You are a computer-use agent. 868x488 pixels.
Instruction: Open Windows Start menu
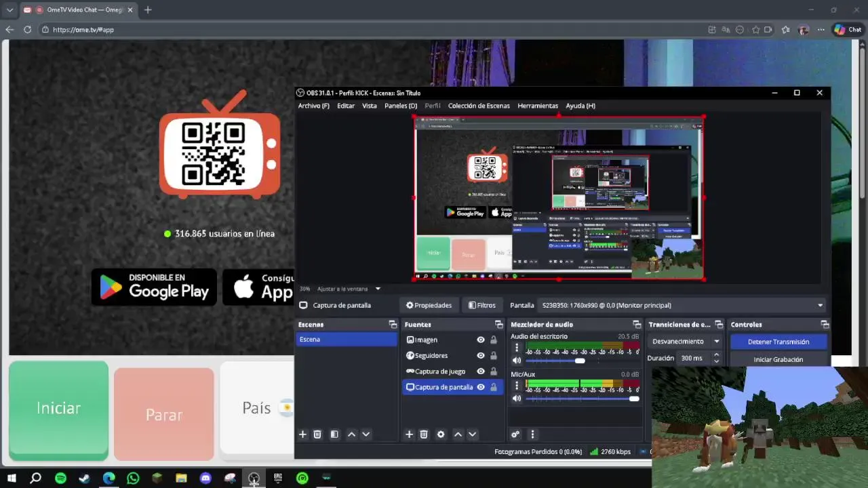click(12, 478)
